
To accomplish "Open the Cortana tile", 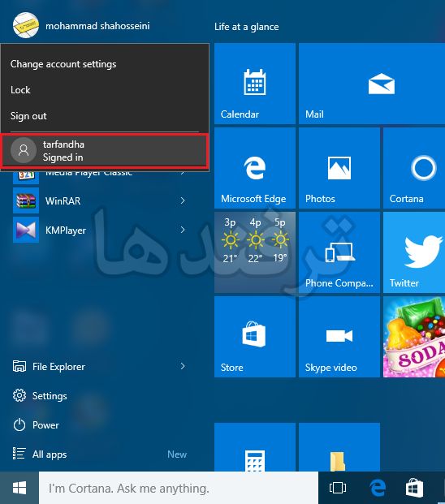I will [414, 168].
